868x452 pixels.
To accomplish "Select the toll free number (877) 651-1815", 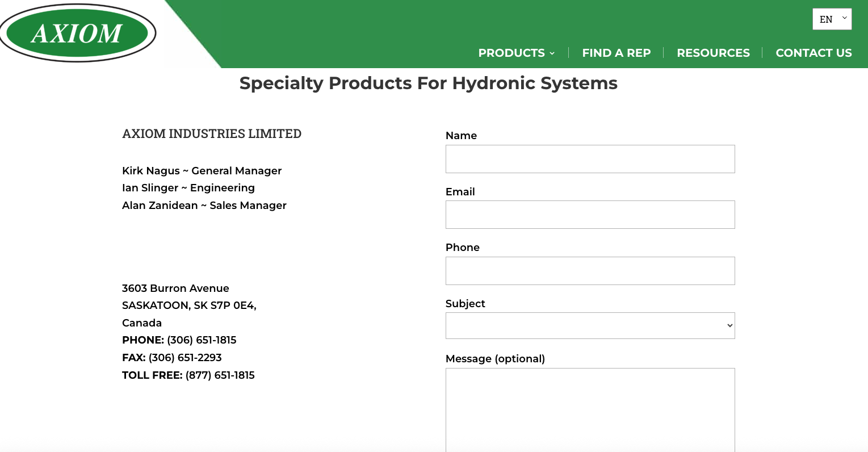I will coord(220,375).
